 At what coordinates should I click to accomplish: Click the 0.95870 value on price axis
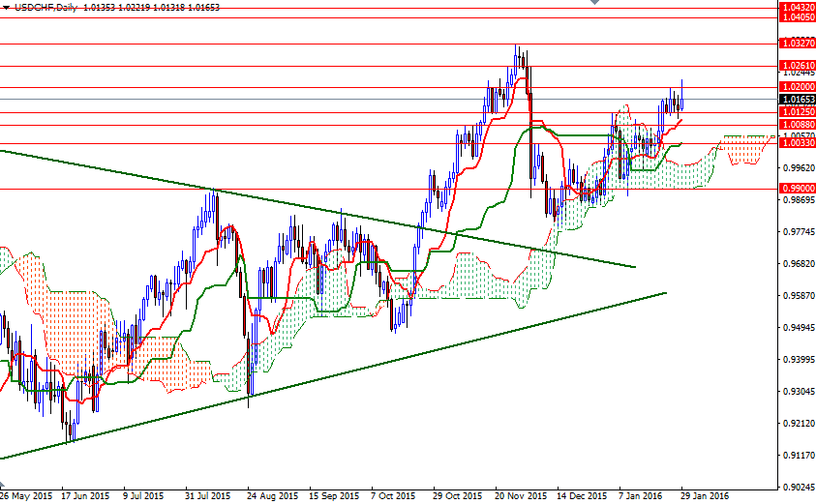coord(799,295)
